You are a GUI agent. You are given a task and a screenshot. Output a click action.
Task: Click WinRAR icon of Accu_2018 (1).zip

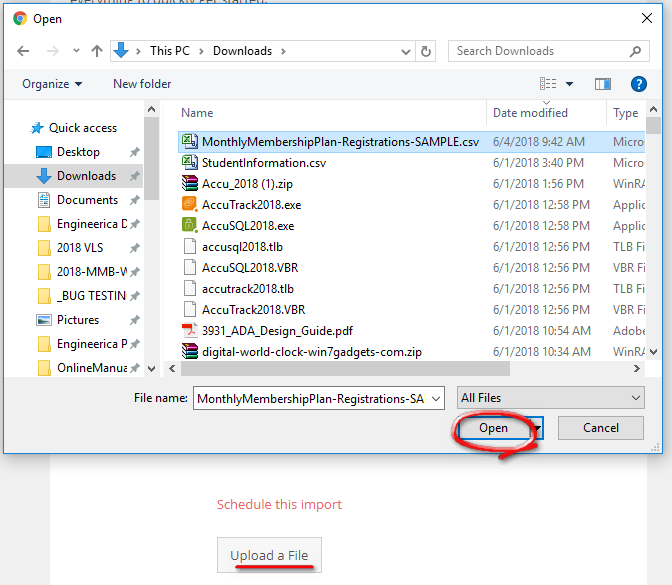coord(189,183)
